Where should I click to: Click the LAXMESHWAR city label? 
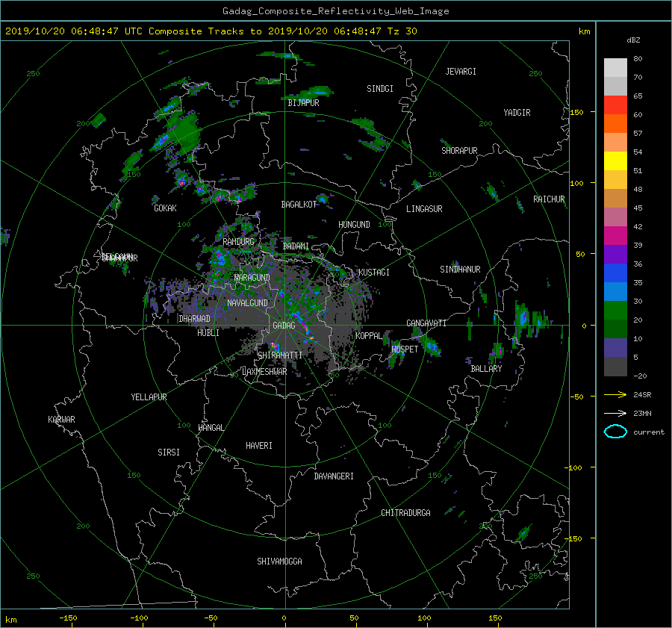[264, 372]
